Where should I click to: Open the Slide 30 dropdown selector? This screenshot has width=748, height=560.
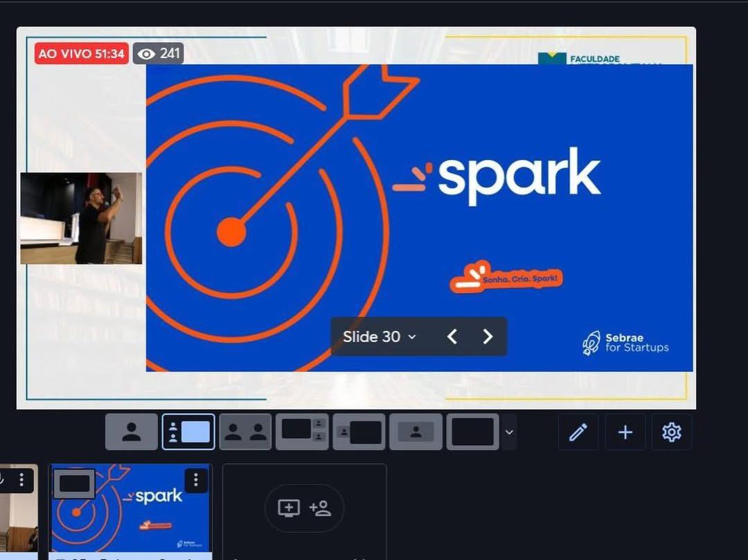tap(380, 336)
